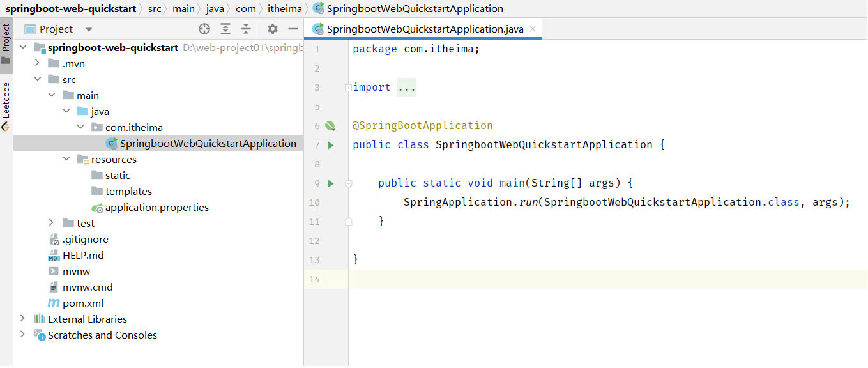
Task: Open pom.xml in the project tree
Action: tap(82, 303)
